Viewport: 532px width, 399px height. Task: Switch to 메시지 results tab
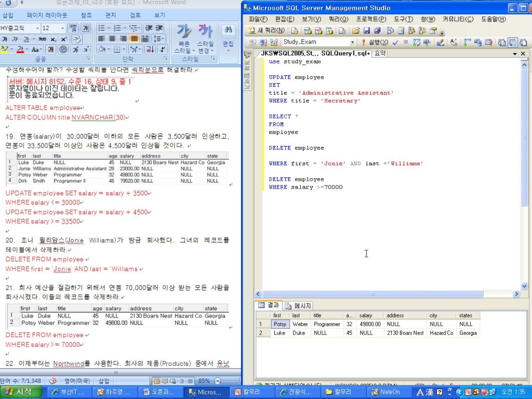[299, 305]
